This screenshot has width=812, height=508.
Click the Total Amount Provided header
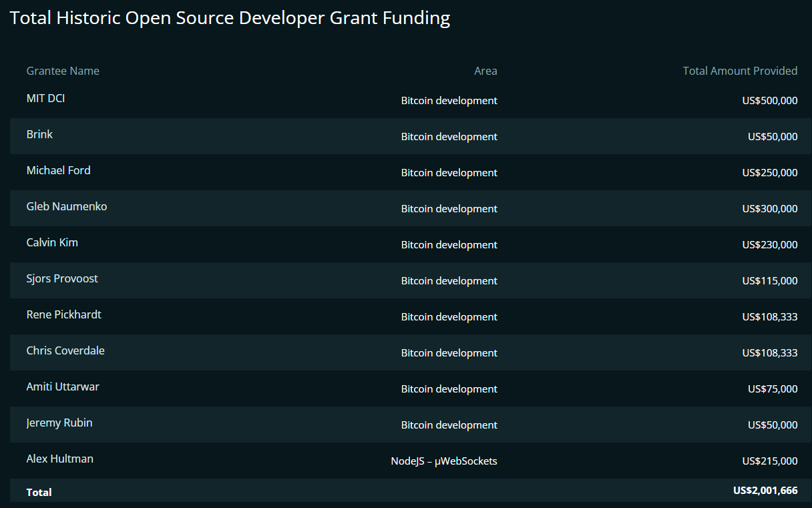pyautogui.click(x=740, y=71)
